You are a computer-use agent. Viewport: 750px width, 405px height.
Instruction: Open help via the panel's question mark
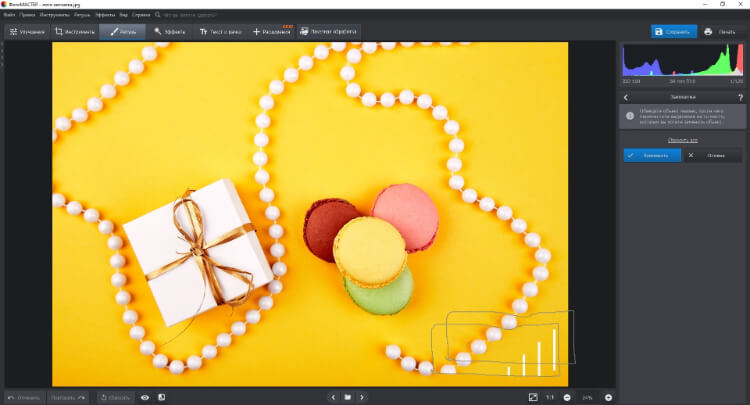740,97
